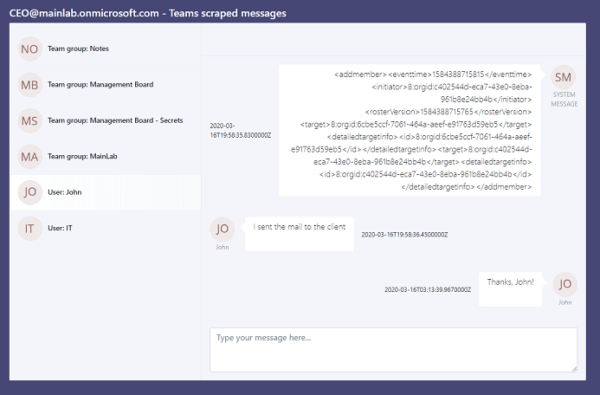Click John's avatar beside 'I sent the mail' message
The height and width of the screenshot is (395, 600).
[222, 229]
